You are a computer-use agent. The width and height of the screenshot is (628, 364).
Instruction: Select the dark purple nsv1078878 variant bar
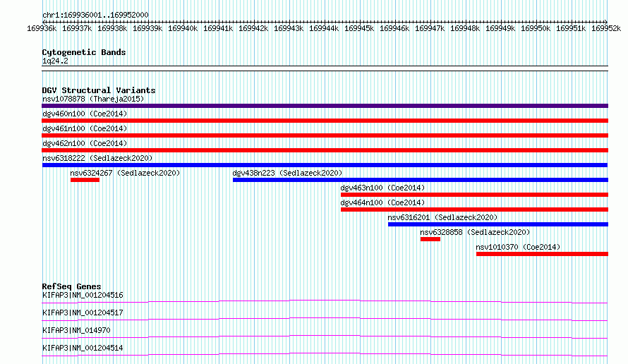coord(325,106)
